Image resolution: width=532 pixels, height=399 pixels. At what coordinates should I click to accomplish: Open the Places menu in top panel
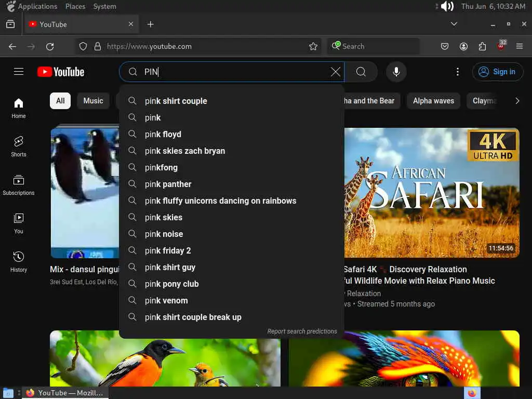click(75, 6)
